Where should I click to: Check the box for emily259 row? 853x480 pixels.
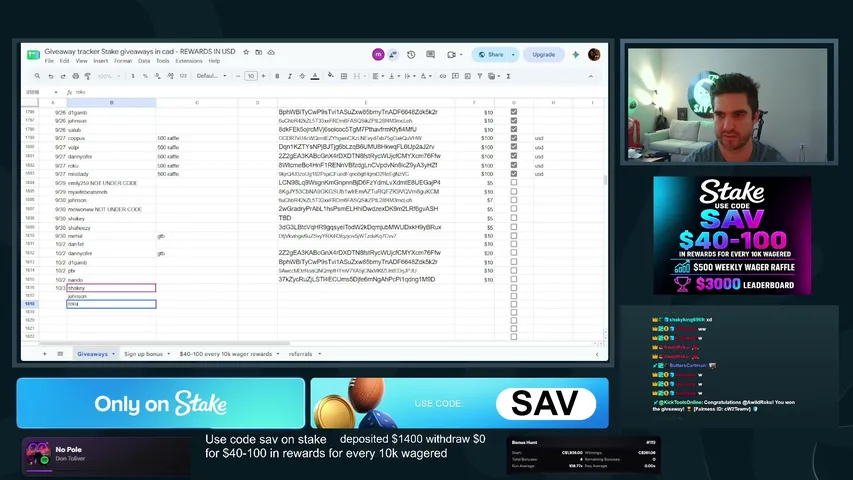(x=514, y=183)
